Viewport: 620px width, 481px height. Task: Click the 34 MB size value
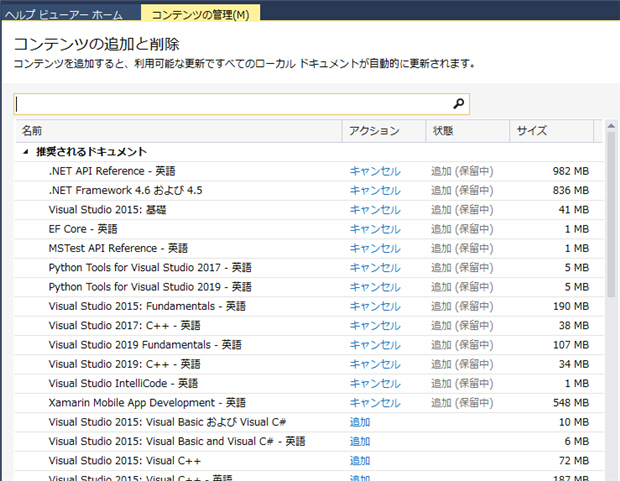(x=574, y=364)
